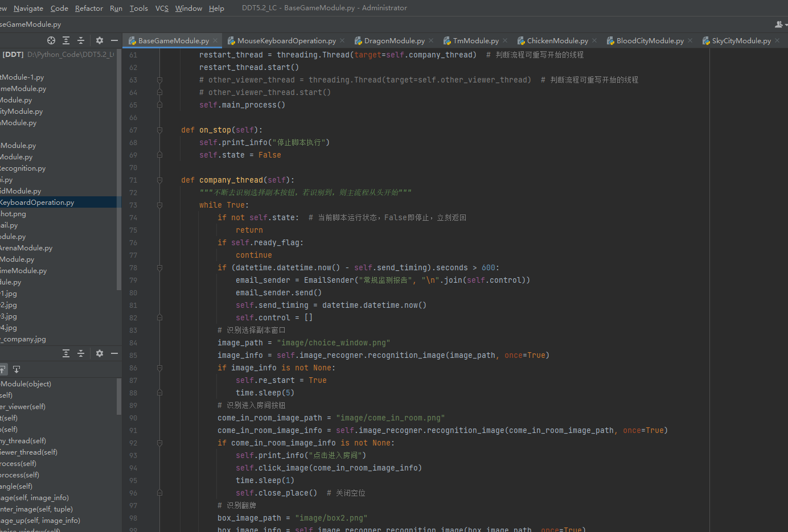Open the Help menu

pyautogui.click(x=216, y=8)
